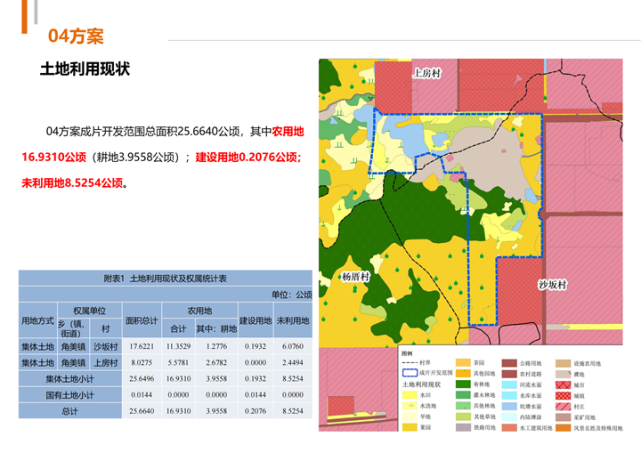The height and width of the screenshot is (453, 641).
Task: Click the cell value 5.5781
Action: coord(178,363)
